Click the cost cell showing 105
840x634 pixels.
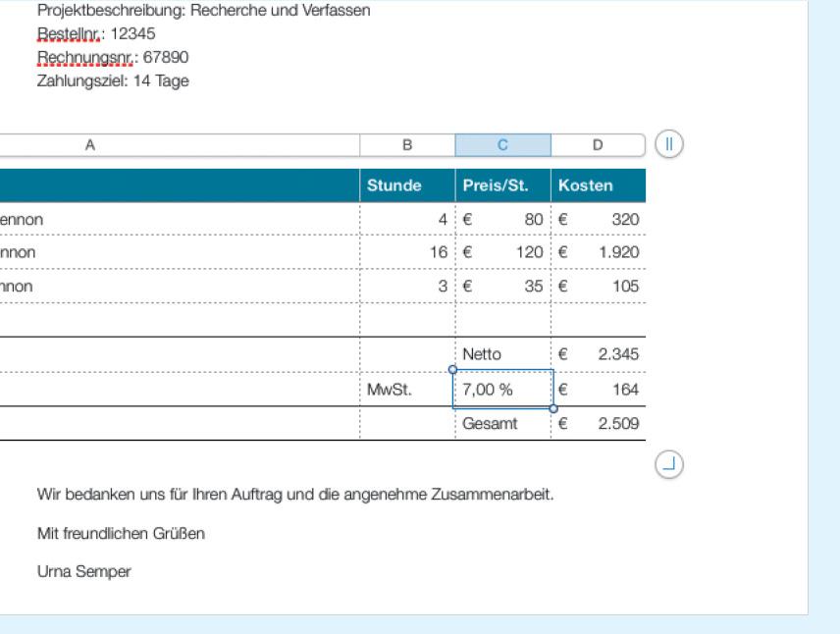pyautogui.click(x=599, y=287)
